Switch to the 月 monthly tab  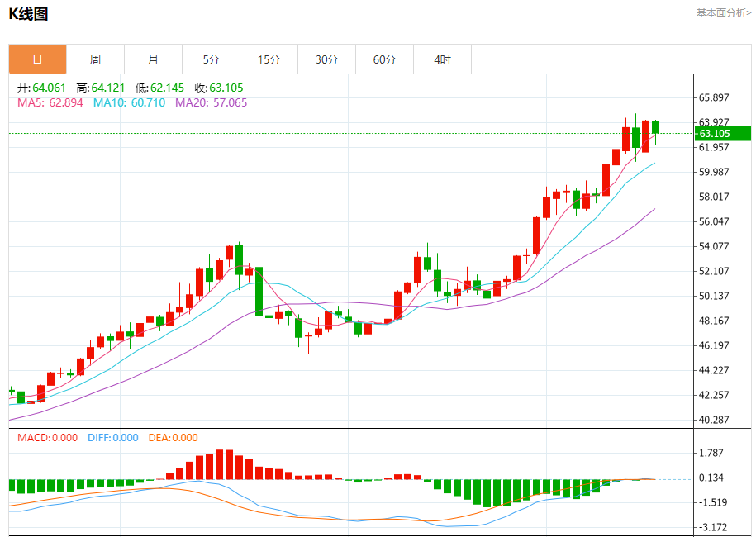tap(153, 59)
